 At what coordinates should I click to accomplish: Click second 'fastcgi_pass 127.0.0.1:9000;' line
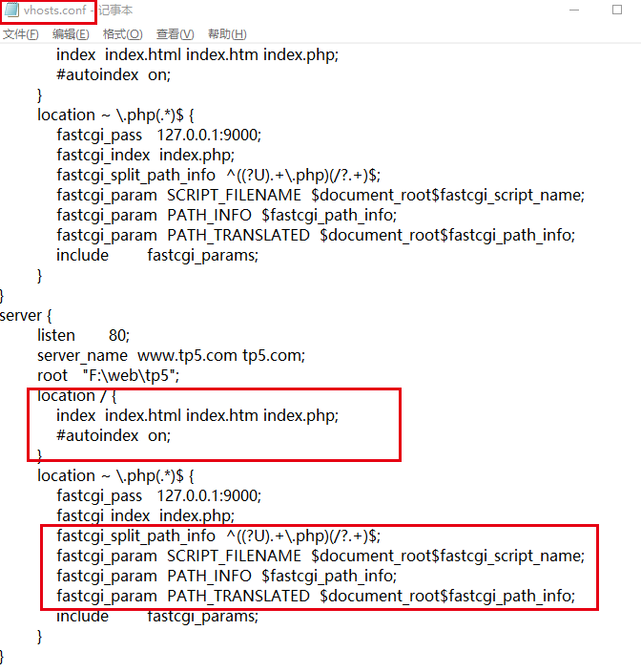tap(159, 495)
